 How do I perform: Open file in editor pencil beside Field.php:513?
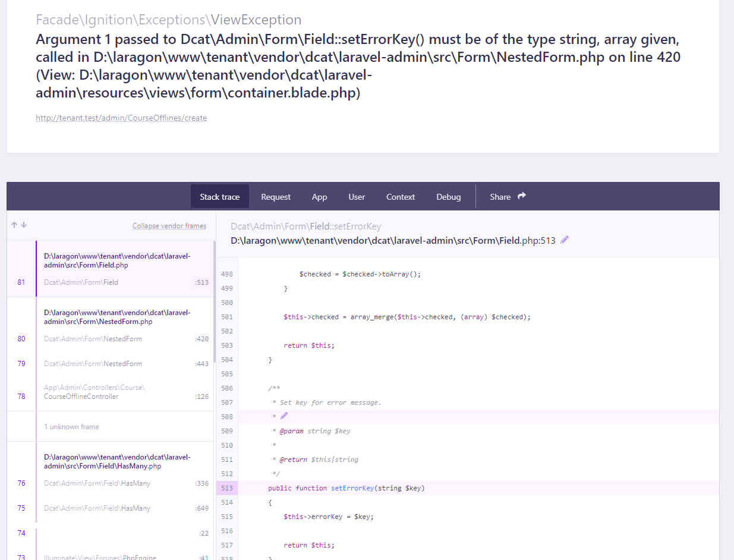pyautogui.click(x=565, y=240)
